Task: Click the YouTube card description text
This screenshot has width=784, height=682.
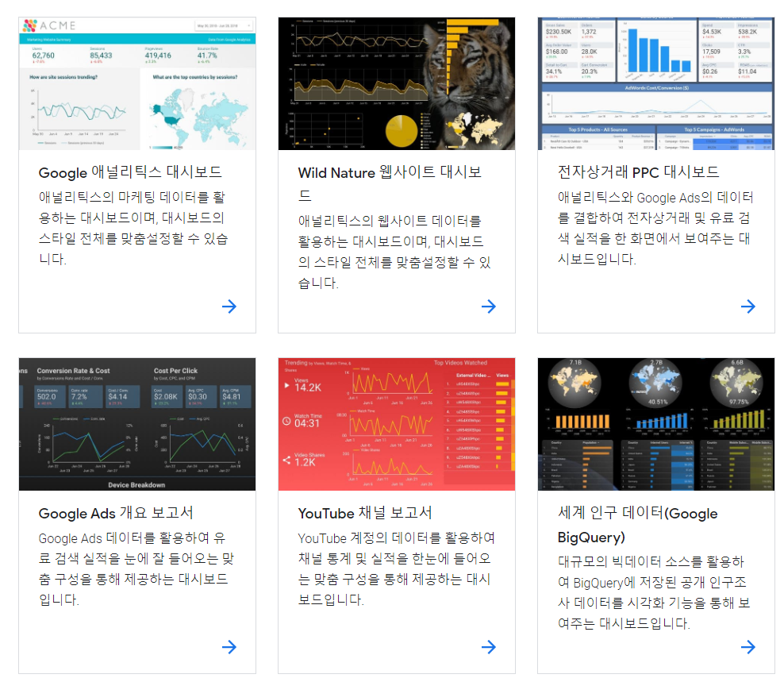Action: [x=397, y=569]
